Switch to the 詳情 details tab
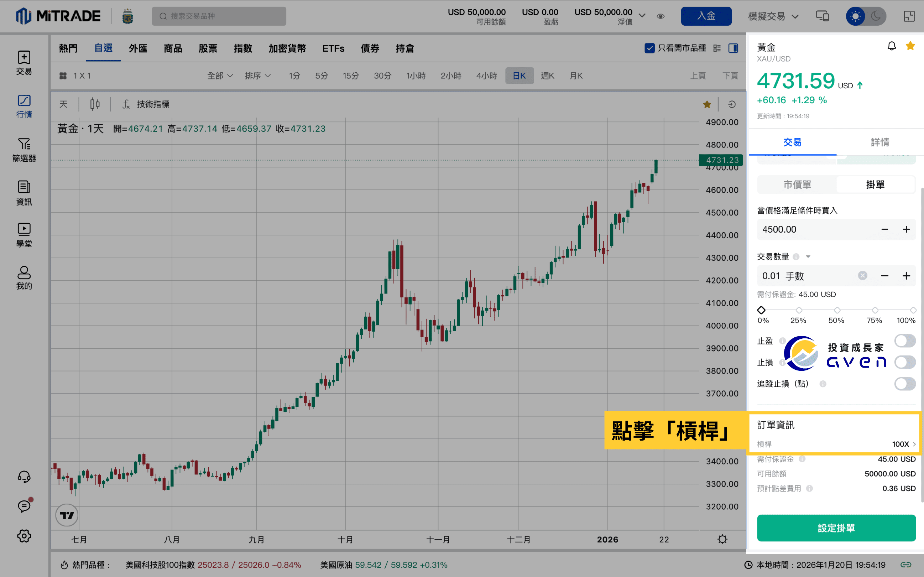 click(x=880, y=142)
